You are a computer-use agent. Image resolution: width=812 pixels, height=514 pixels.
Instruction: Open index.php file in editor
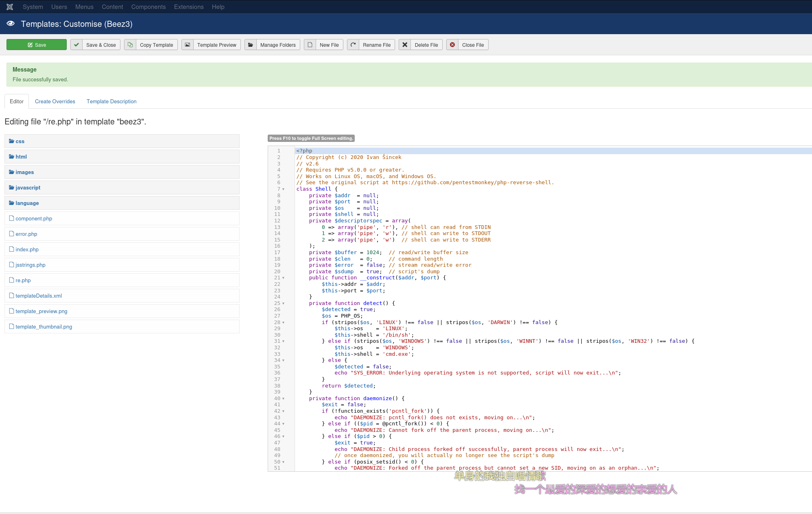coord(27,249)
